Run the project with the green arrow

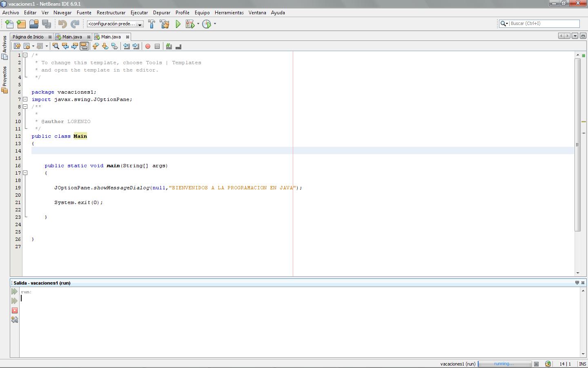[x=178, y=24]
